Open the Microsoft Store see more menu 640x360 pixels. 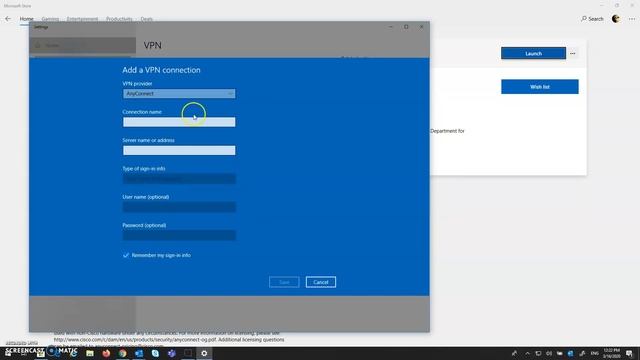pyautogui.click(x=632, y=19)
